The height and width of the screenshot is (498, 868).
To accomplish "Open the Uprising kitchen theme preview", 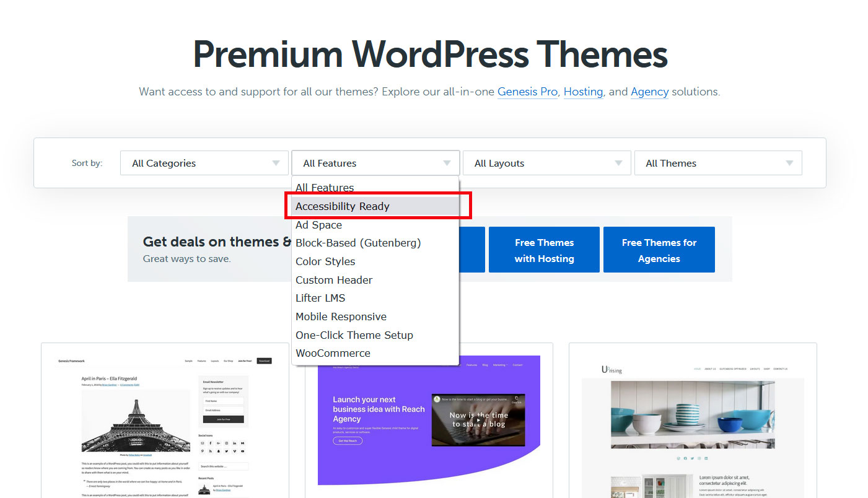I will (693, 421).
